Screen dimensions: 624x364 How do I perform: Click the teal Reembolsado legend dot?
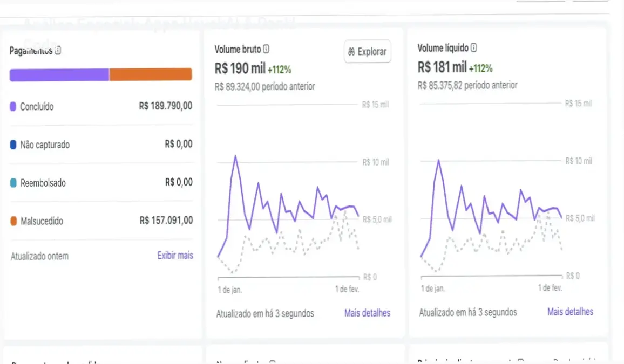[x=13, y=183]
